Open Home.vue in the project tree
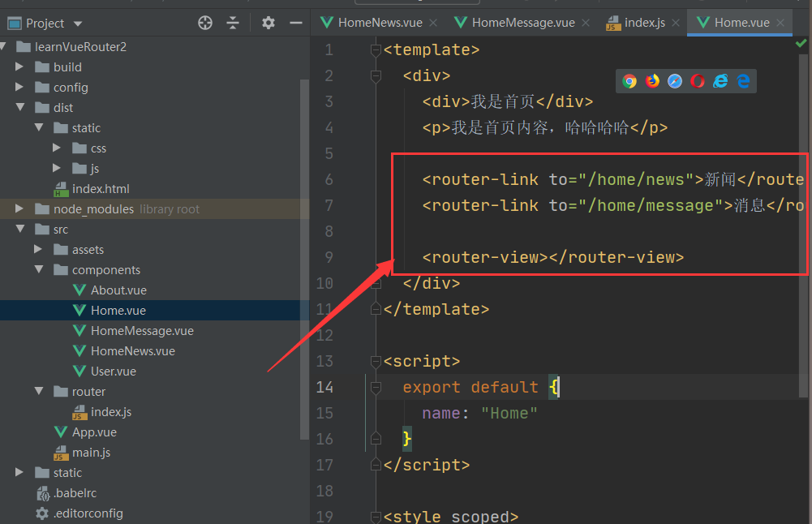 click(118, 311)
